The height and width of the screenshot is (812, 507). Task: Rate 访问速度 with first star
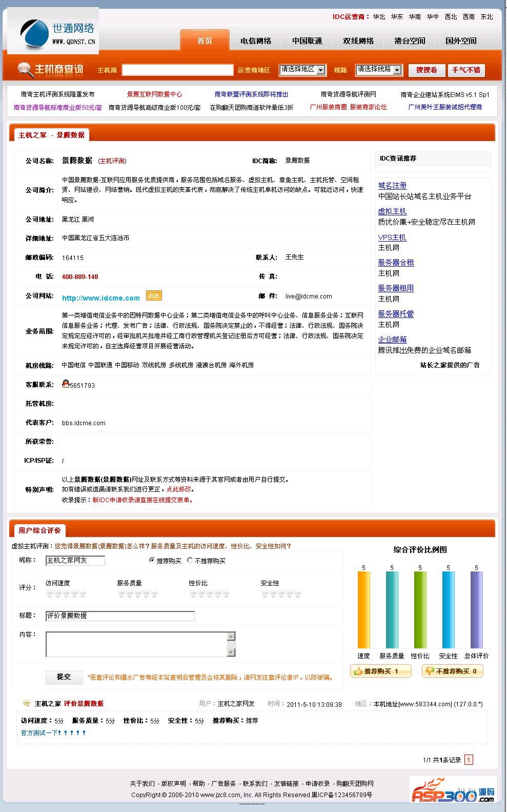[50, 594]
